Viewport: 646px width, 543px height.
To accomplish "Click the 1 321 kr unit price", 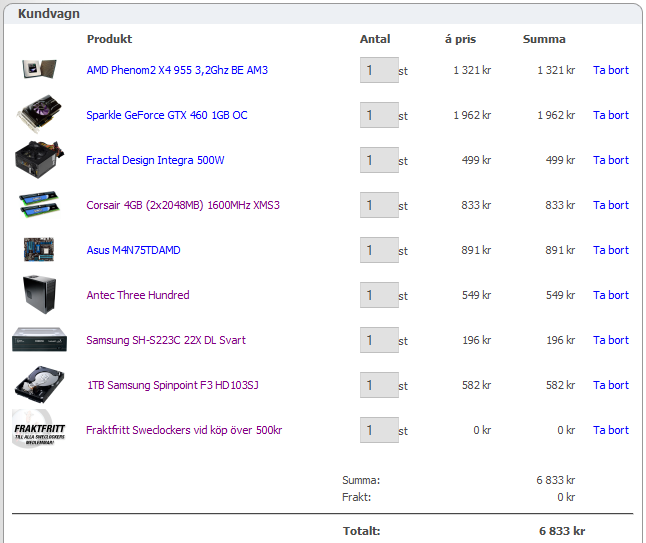I will [472, 70].
